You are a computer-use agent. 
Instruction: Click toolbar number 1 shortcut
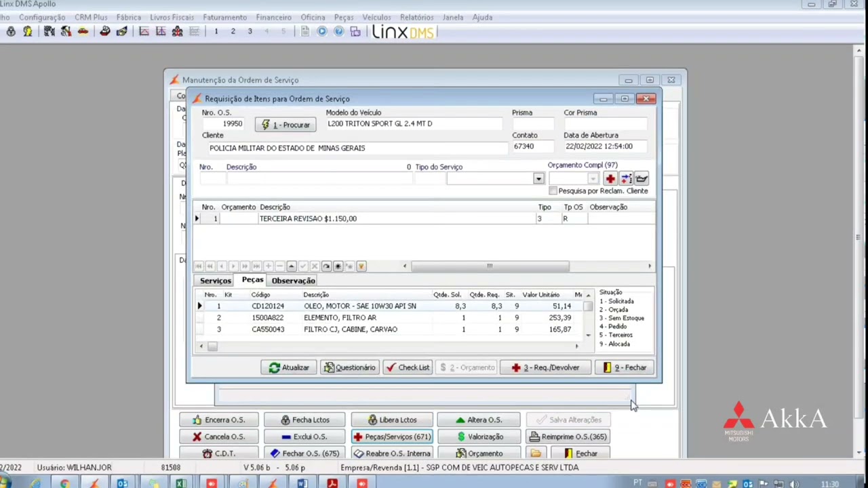(x=216, y=31)
